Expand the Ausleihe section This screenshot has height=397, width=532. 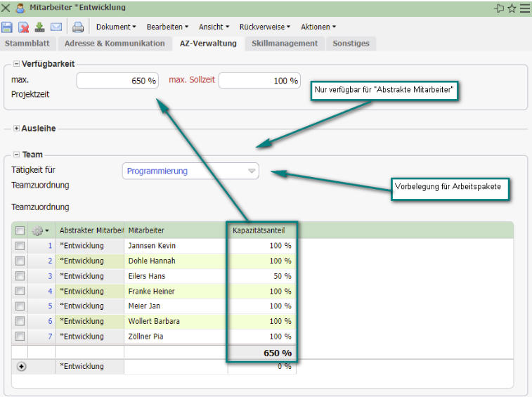(17, 129)
